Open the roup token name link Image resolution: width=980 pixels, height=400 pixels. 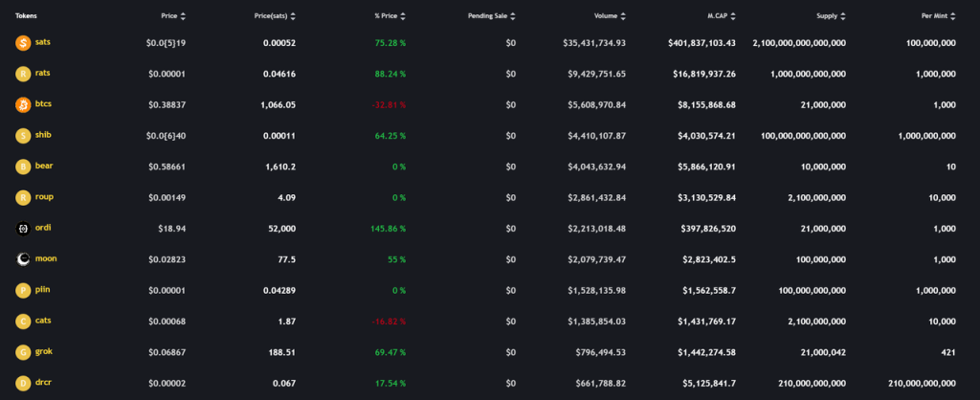44,197
